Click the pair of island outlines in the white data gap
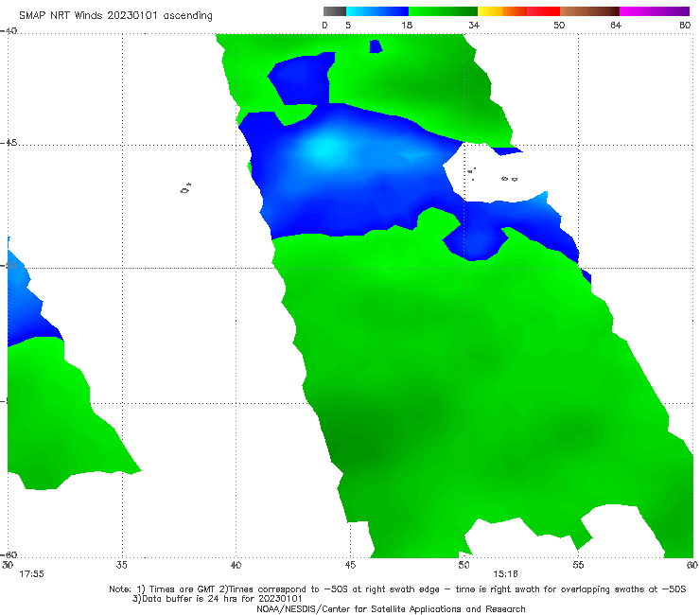 coord(509,179)
